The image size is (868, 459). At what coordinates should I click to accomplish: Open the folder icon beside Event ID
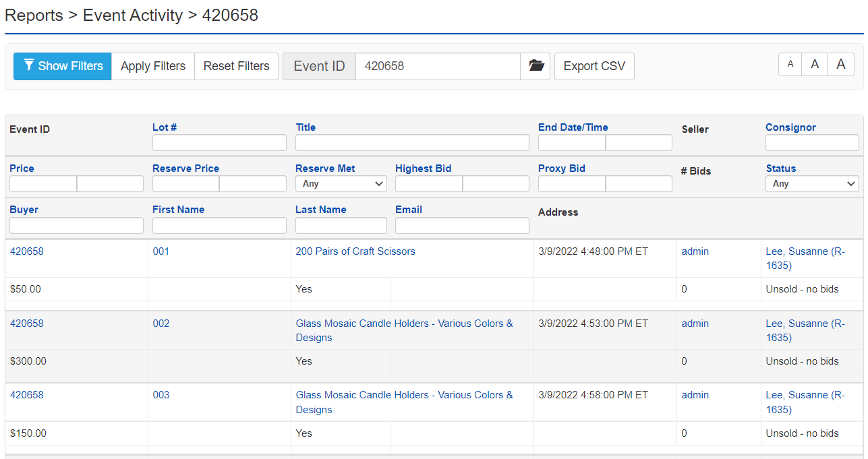coord(536,66)
